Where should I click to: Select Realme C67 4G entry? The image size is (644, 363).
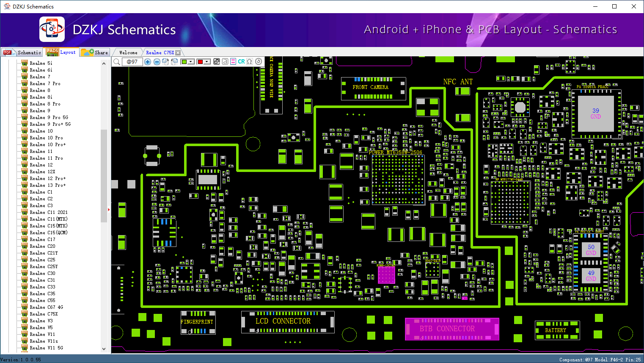pos(47,307)
